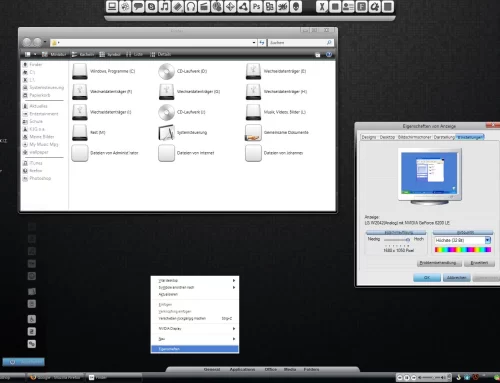Open the headphones dock icon

click(191, 7)
